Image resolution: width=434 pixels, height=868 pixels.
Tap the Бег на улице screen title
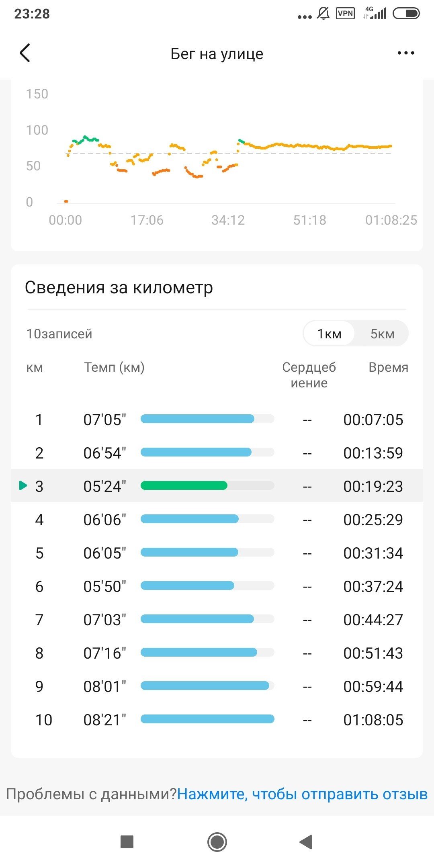pyautogui.click(x=217, y=53)
